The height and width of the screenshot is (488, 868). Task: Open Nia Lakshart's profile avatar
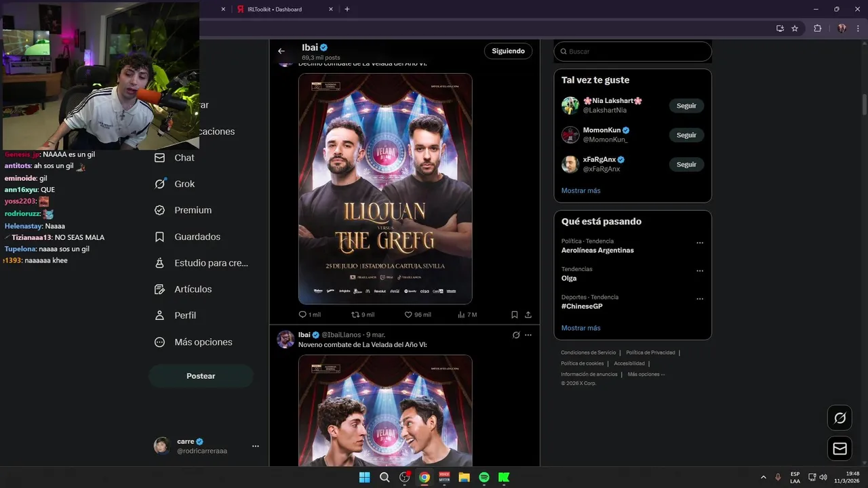coord(570,106)
